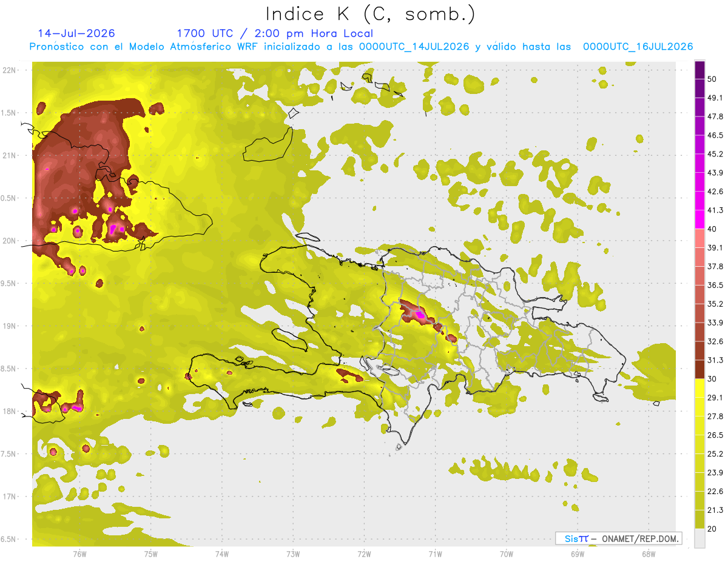Click the 18N latitude label
The width and height of the screenshot is (728, 562).
10,412
